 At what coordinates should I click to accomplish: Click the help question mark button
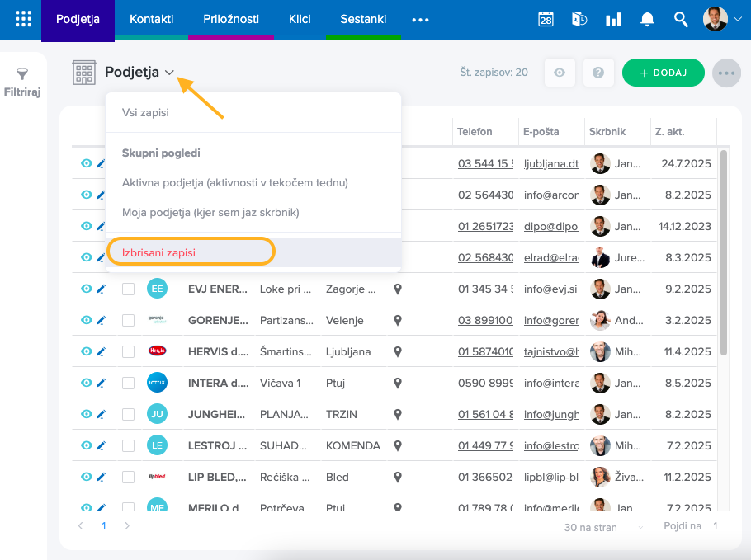[598, 73]
